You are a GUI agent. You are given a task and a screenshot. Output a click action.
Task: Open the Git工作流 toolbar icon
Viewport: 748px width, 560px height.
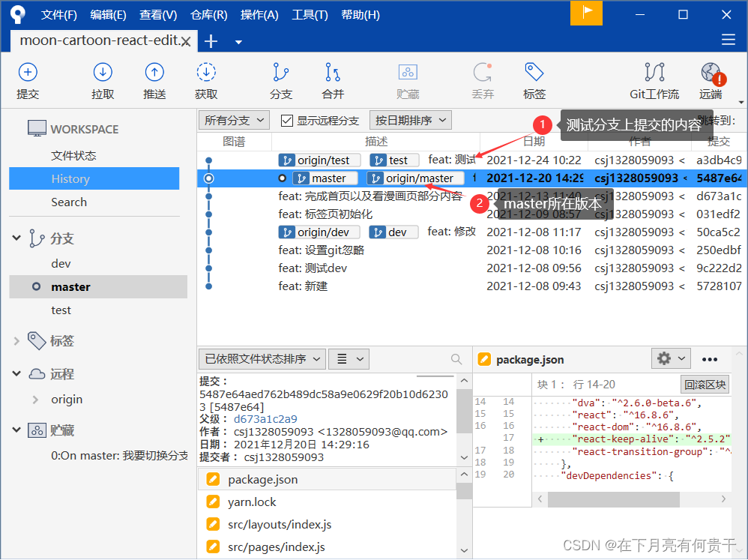click(x=654, y=73)
